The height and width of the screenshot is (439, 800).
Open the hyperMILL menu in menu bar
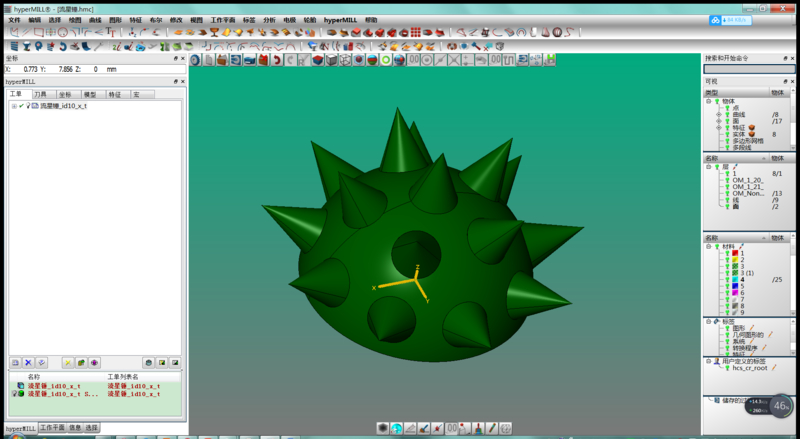coord(340,20)
